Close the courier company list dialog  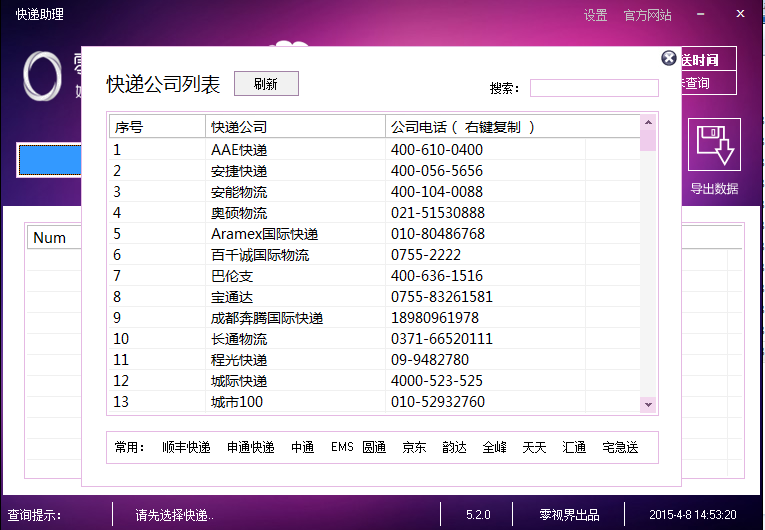pos(669,59)
